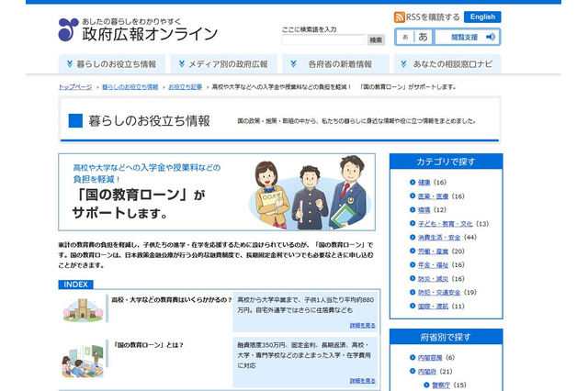Select the large あ font size
588x391 pixels.
[x=423, y=37]
